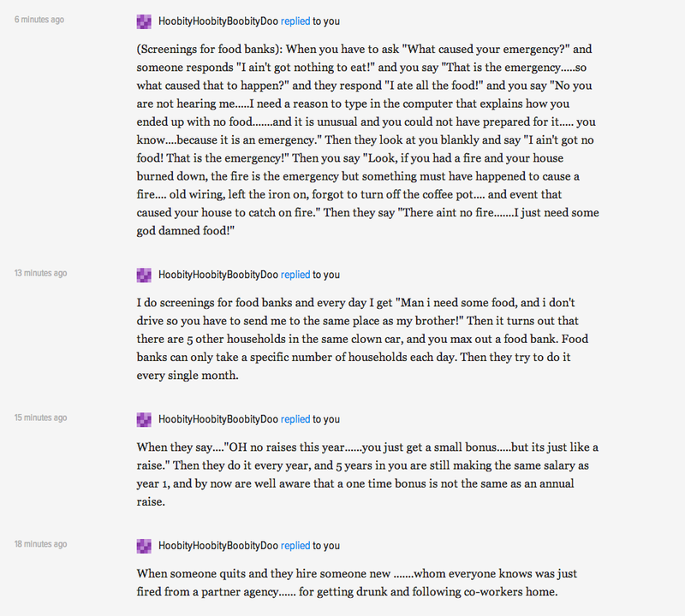Click avatar icon of the 13 minutes ago reply
Viewport: 685px width, 616px height.
pyautogui.click(x=144, y=275)
